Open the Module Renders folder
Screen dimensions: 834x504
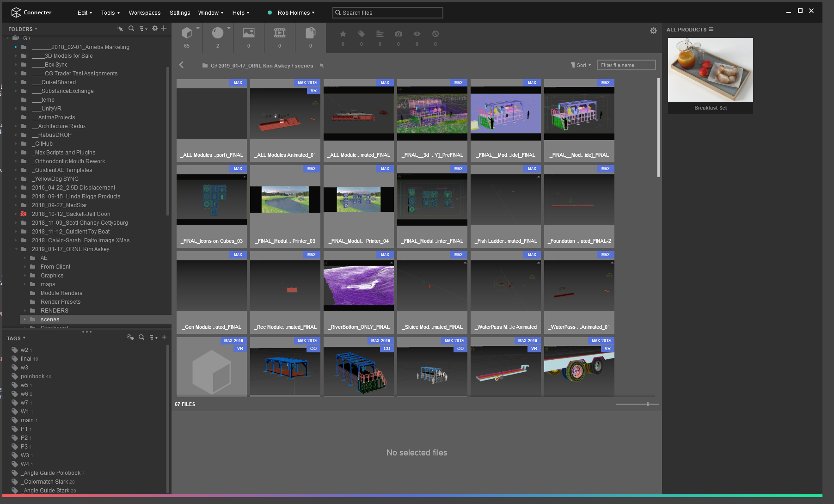(61, 293)
